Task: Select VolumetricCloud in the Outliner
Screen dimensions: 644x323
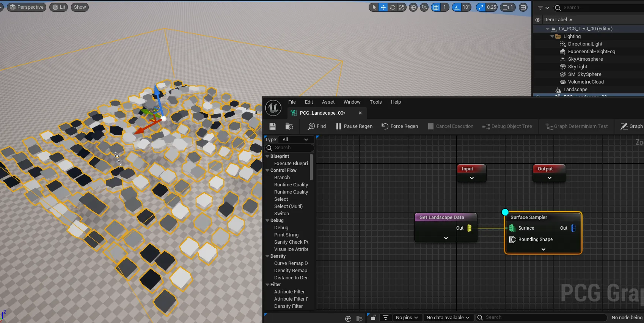Action: (x=586, y=82)
